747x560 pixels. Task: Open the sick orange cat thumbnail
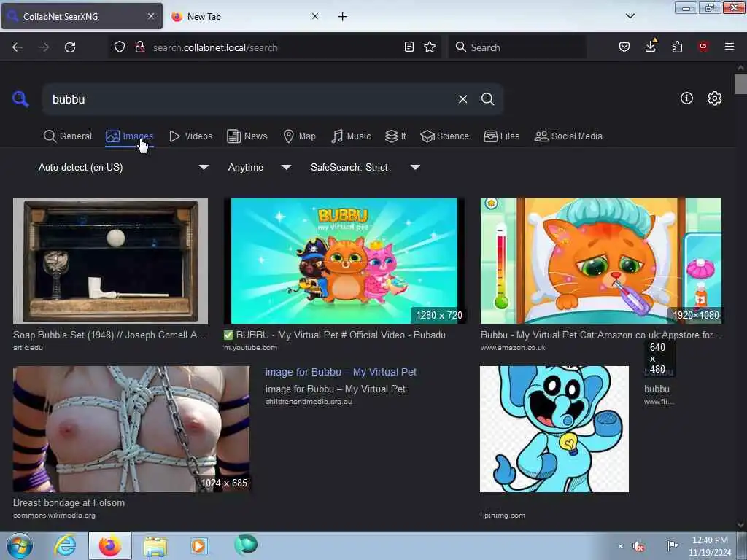click(601, 261)
